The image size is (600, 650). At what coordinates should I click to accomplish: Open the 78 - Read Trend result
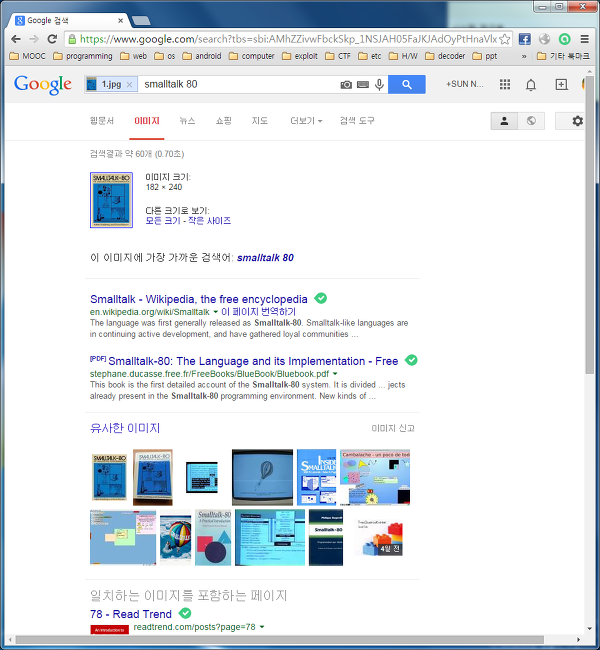(x=131, y=614)
